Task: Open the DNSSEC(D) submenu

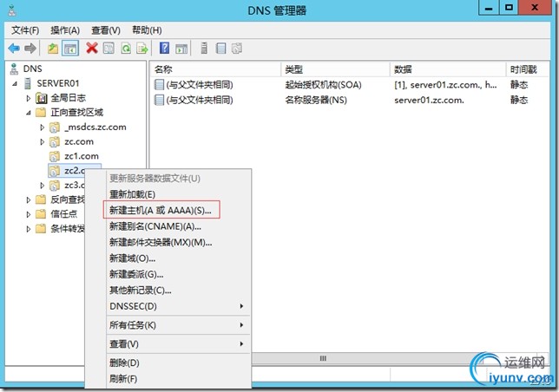Action: click(x=177, y=306)
